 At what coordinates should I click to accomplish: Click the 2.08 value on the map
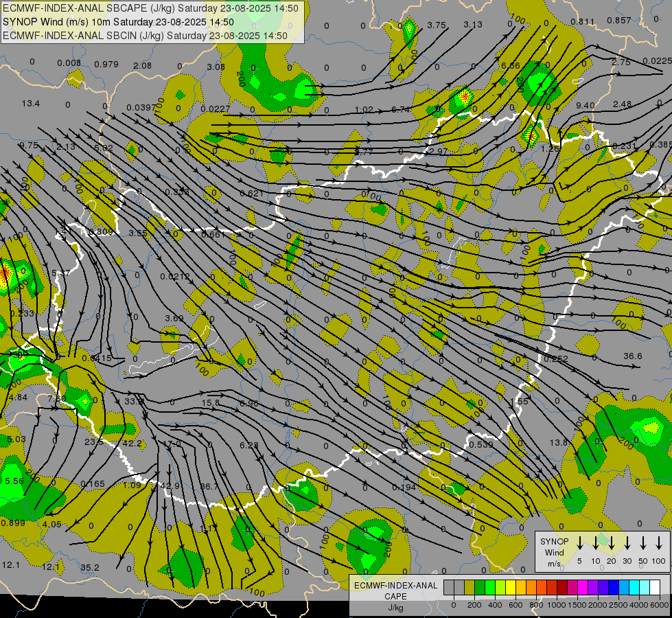tap(142, 66)
